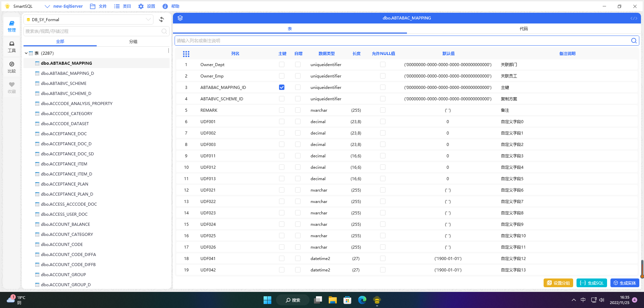Open the DB_SY_Formal database dropdown
The width and height of the screenshot is (644, 308).
point(89,19)
